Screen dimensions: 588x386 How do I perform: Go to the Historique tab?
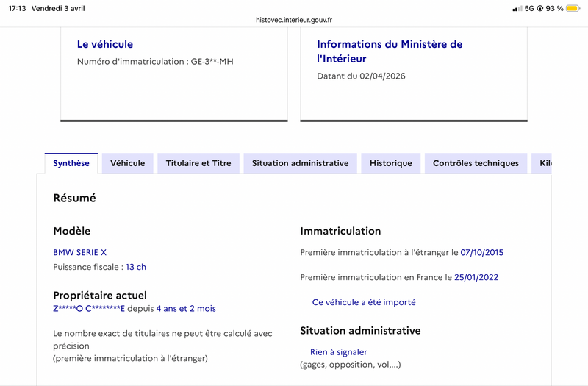(391, 163)
